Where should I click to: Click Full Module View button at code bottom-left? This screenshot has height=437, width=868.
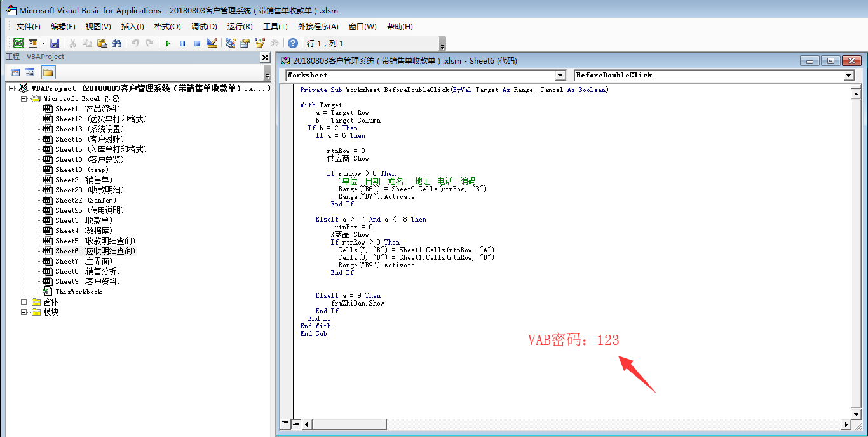295,424
